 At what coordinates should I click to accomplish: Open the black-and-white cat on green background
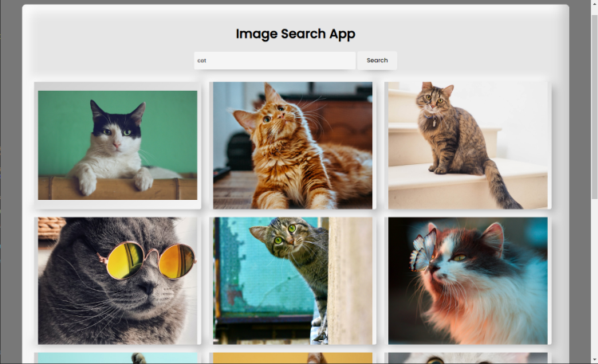click(117, 145)
